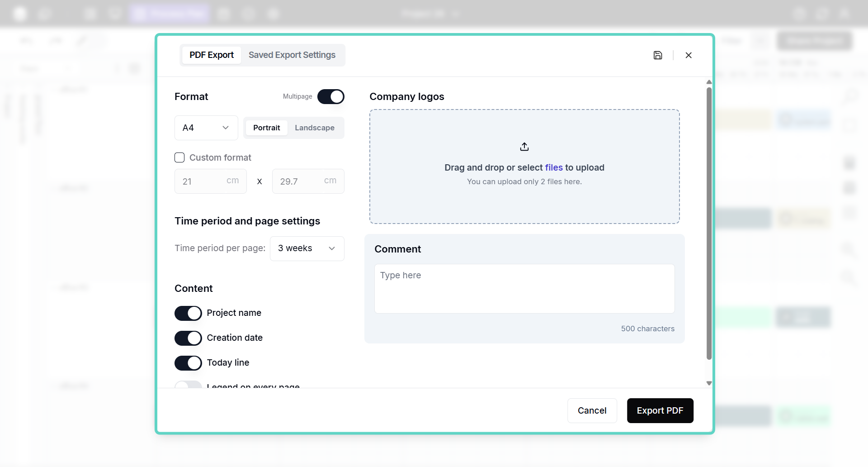Click the save export settings icon
This screenshot has width=868, height=467.
pyautogui.click(x=658, y=55)
